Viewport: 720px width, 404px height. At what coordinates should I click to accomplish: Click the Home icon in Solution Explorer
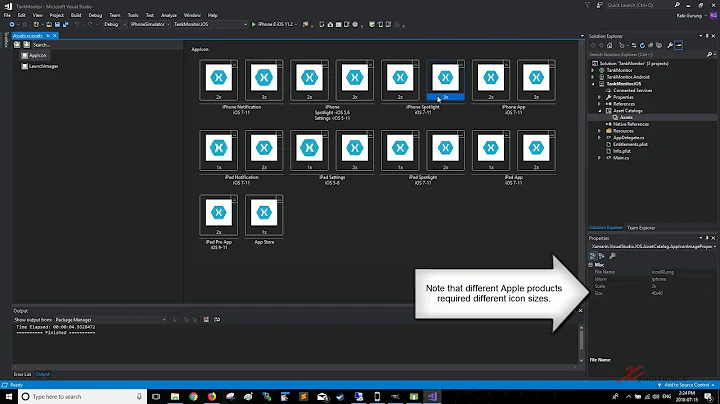pyautogui.click(x=609, y=45)
